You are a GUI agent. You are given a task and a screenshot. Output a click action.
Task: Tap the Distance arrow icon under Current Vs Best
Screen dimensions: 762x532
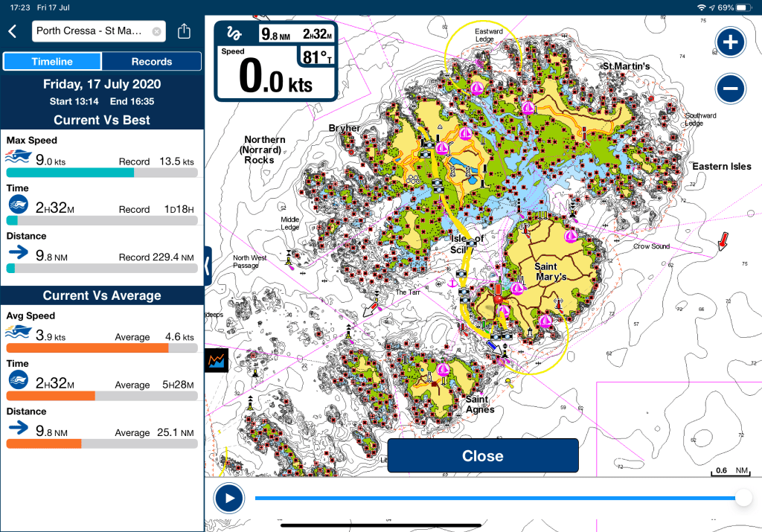pyautogui.click(x=18, y=254)
